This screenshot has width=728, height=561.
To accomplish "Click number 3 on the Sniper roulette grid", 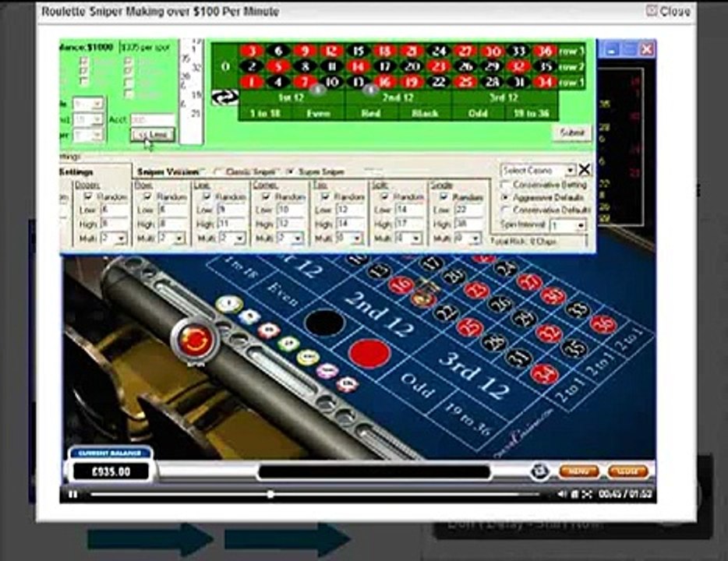I will coord(252,51).
